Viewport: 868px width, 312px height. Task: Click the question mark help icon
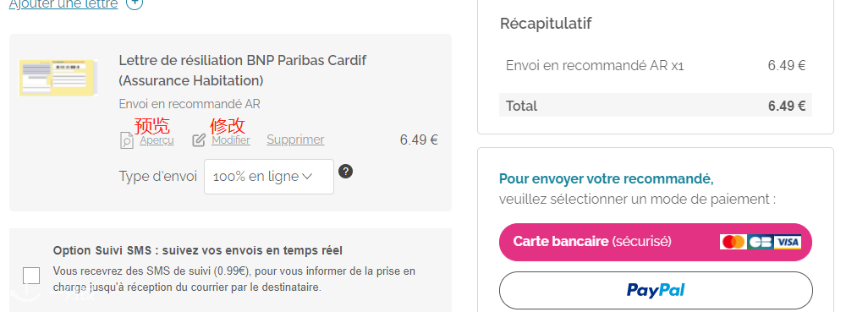[345, 171]
